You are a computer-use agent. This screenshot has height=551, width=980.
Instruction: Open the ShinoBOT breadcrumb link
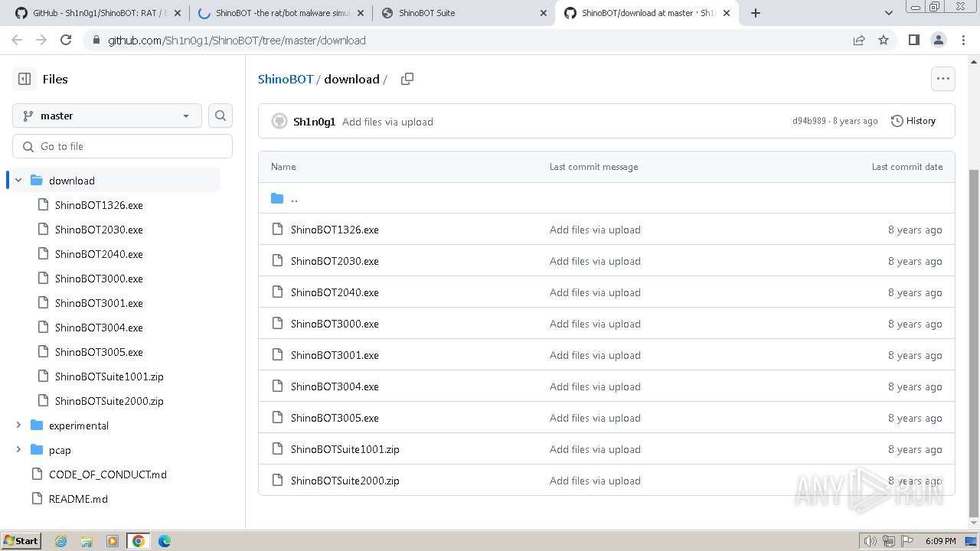point(286,79)
